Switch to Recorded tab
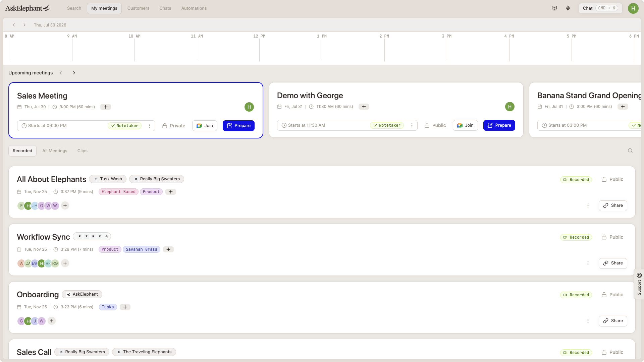 [22, 151]
